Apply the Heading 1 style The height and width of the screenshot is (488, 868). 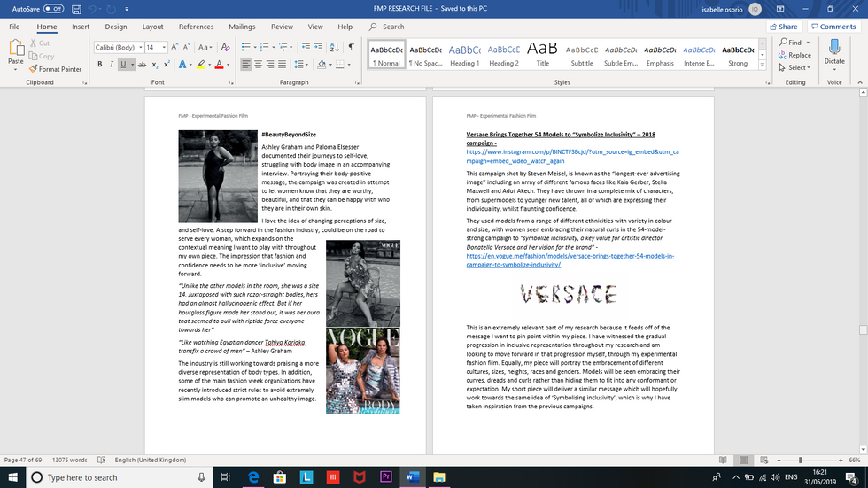click(x=464, y=55)
